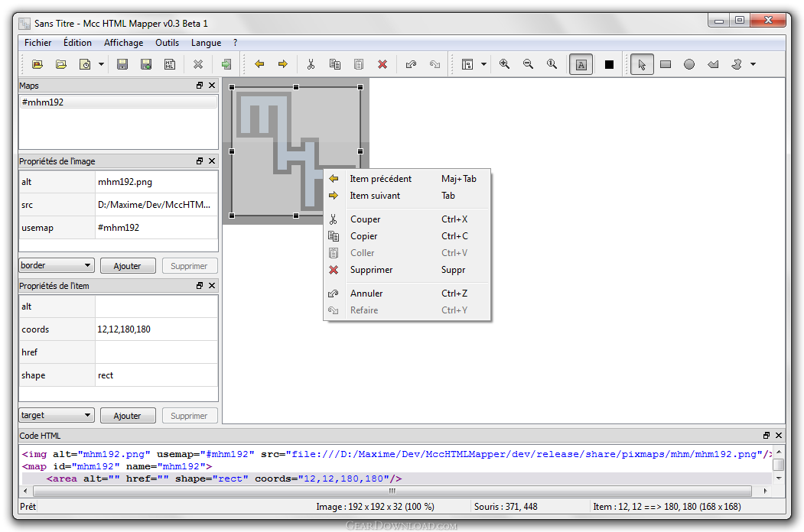The height and width of the screenshot is (532, 804).
Task: Click the paste clipboard icon in the toolbar
Action: (x=359, y=64)
